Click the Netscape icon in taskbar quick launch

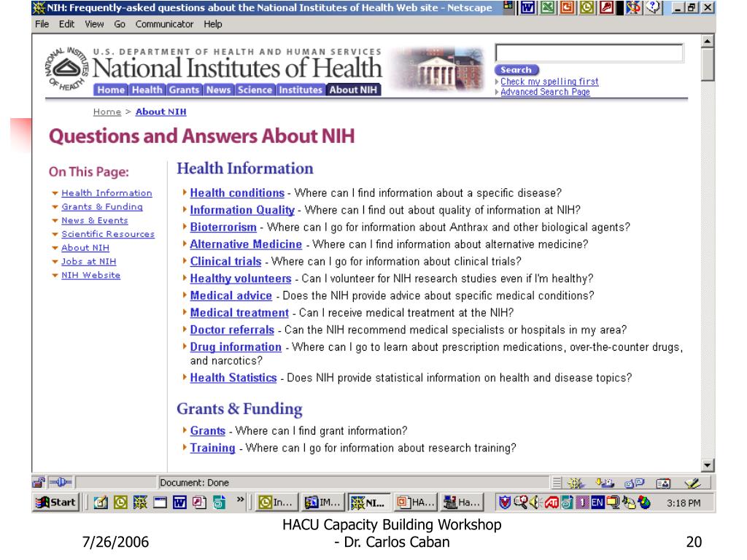point(140,502)
